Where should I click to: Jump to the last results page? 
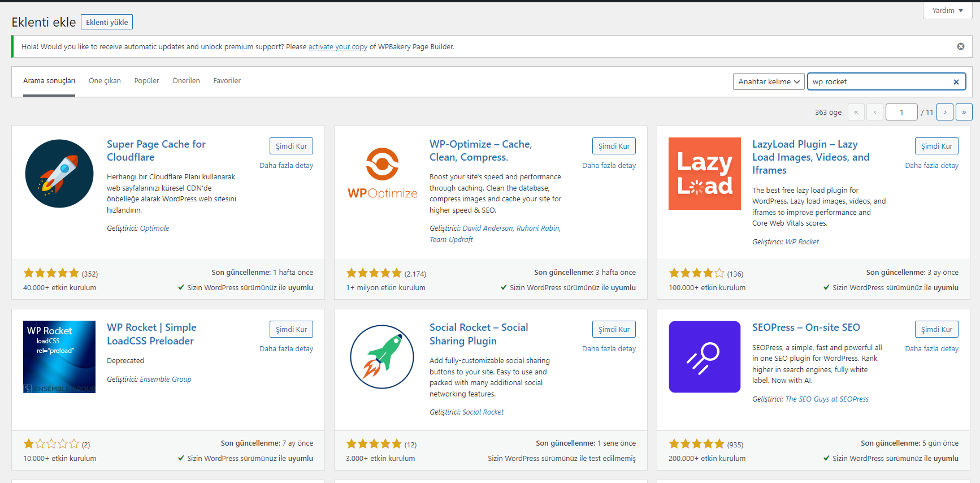click(x=964, y=112)
